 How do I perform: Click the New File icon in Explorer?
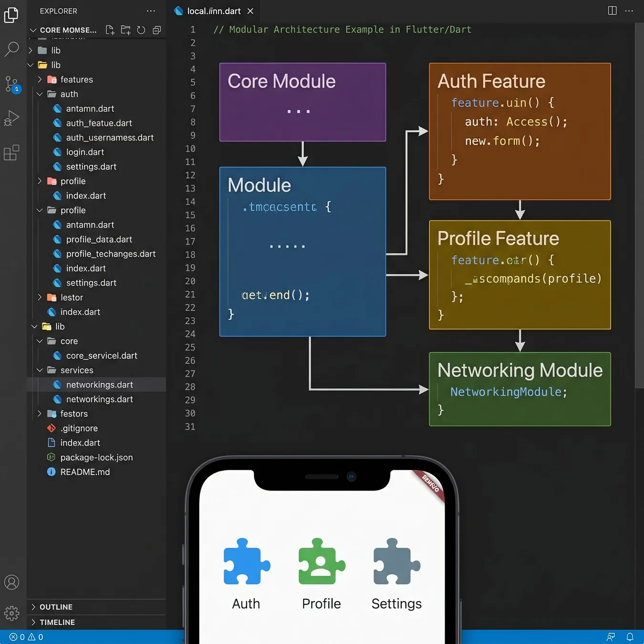coord(110,30)
